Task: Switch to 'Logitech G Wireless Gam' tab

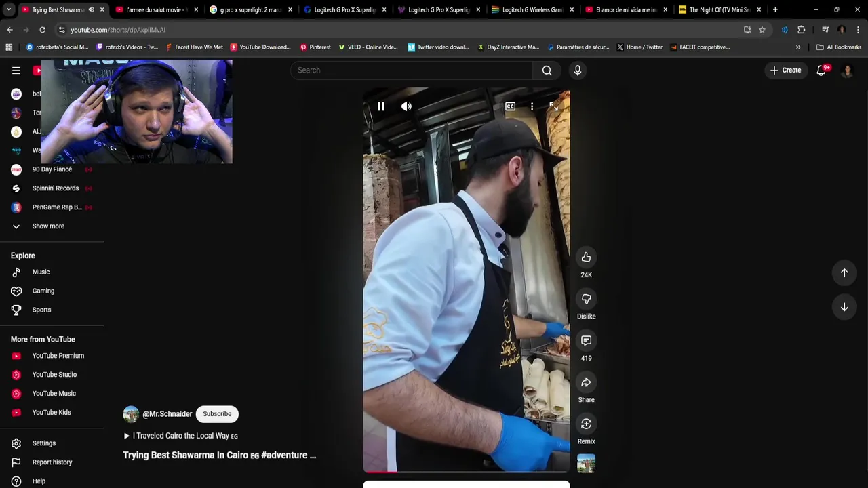Action: pos(533,9)
